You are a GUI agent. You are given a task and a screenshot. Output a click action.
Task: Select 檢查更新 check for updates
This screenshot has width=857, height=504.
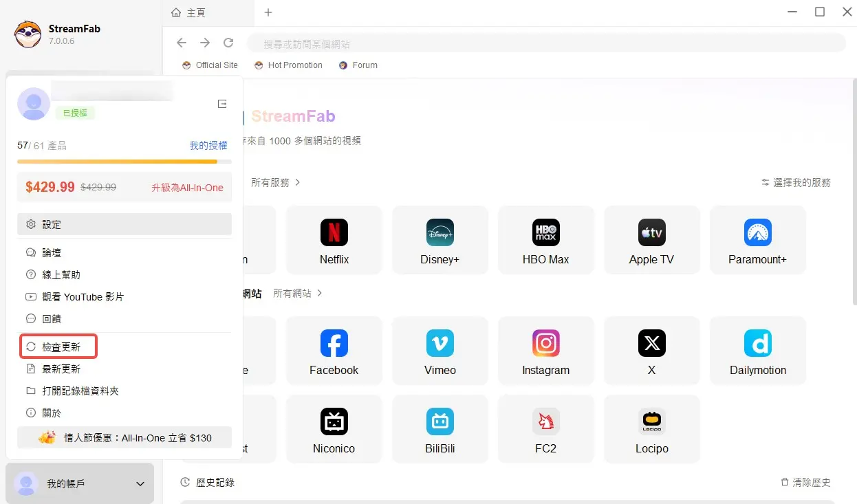tap(58, 347)
